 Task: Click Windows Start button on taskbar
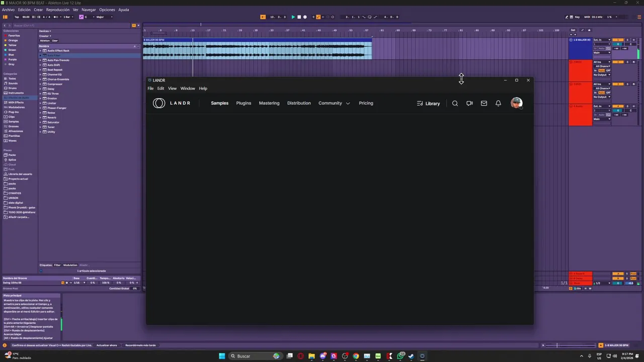(x=222, y=356)
